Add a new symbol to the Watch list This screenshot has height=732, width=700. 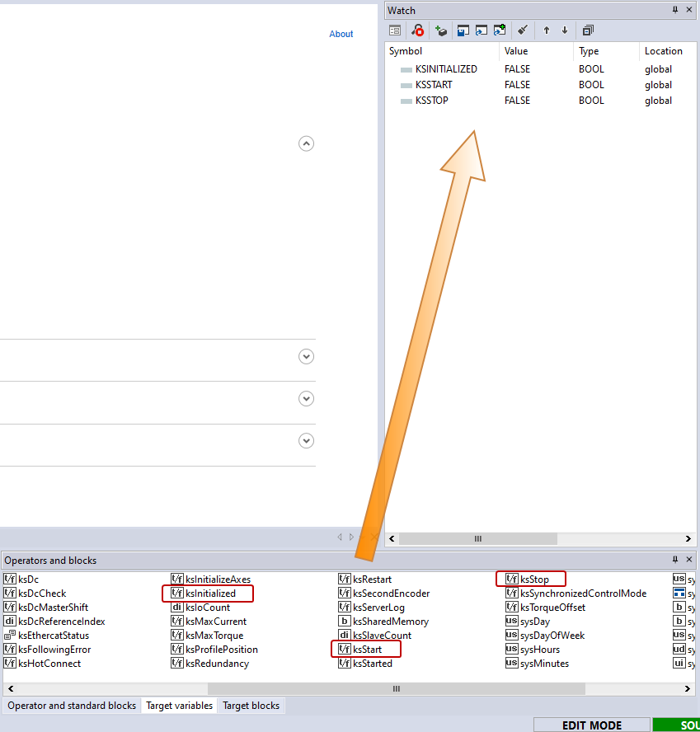pos(440,30)
